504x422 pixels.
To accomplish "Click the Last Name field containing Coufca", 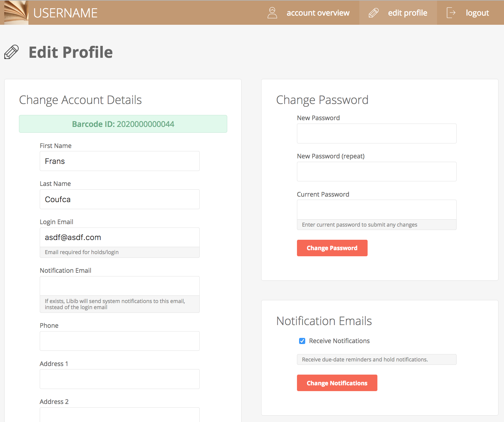I will coord(120,199).
